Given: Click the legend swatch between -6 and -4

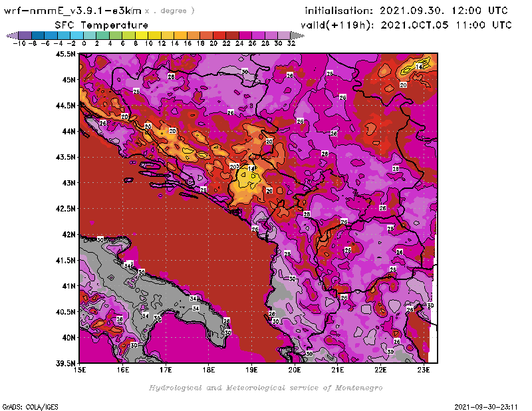Looking at the screenshot, I should click(51, 35).
